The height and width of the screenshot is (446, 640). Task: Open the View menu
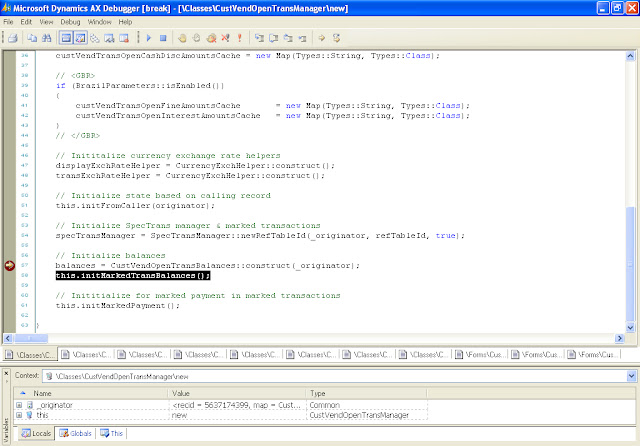pos(46,22)
